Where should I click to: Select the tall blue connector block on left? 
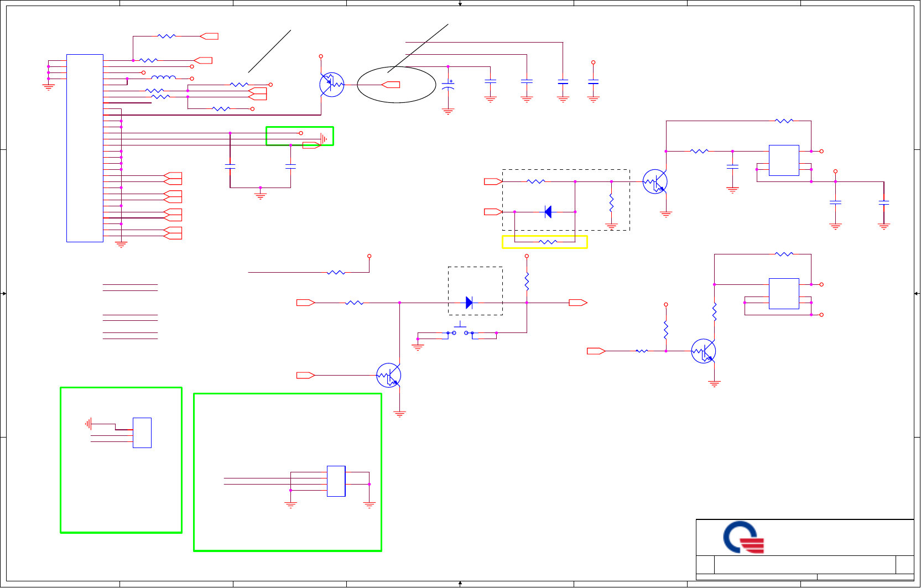pyautogui.click(x=85, y=148)
